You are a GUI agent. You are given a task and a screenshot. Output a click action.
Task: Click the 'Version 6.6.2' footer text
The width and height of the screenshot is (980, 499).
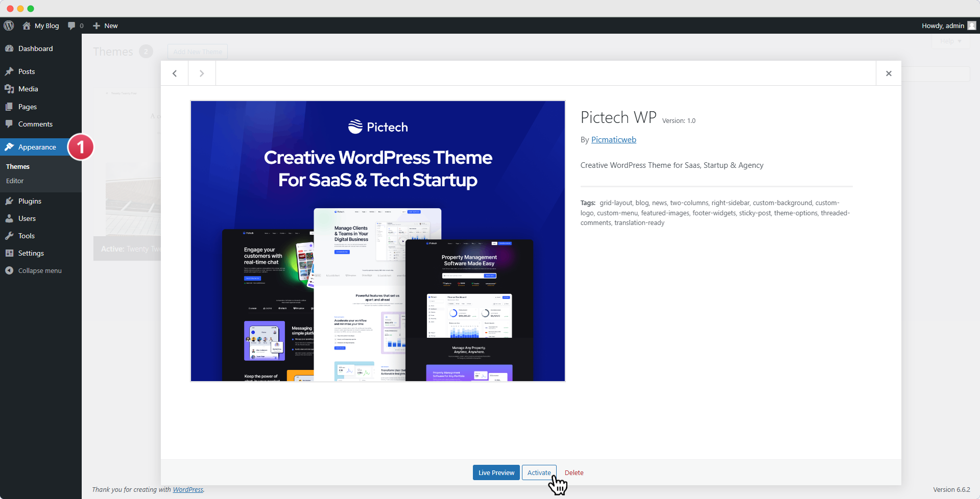click(x=951, y=489)
